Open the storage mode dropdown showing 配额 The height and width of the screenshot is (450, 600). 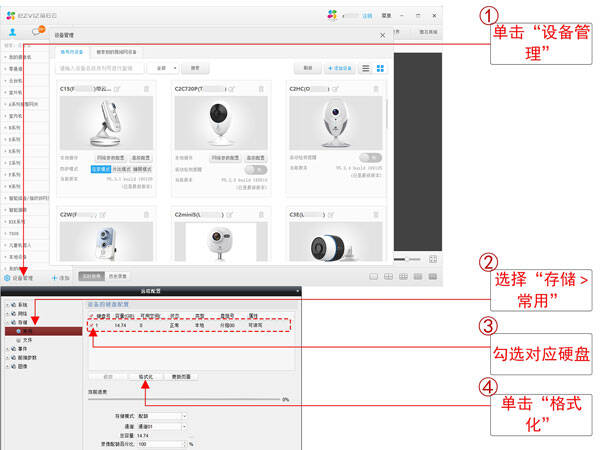(162, 416)
